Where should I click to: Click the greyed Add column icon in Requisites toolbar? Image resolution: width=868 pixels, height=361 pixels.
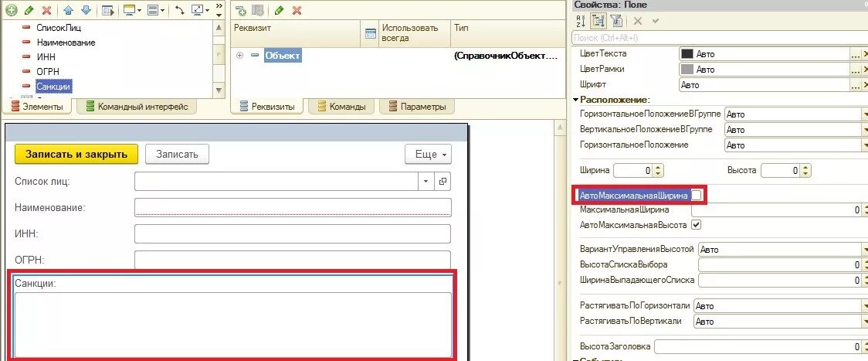(257, 10)
